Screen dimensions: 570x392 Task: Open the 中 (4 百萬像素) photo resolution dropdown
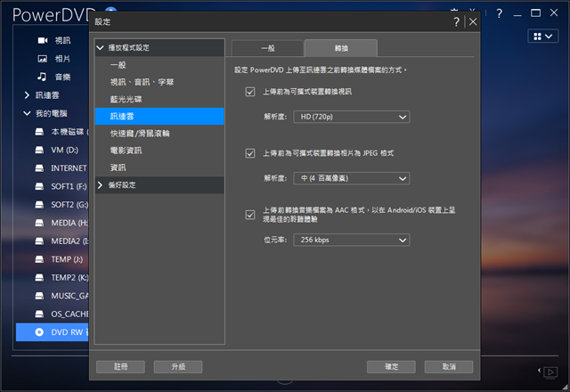(x=352, y=178)
